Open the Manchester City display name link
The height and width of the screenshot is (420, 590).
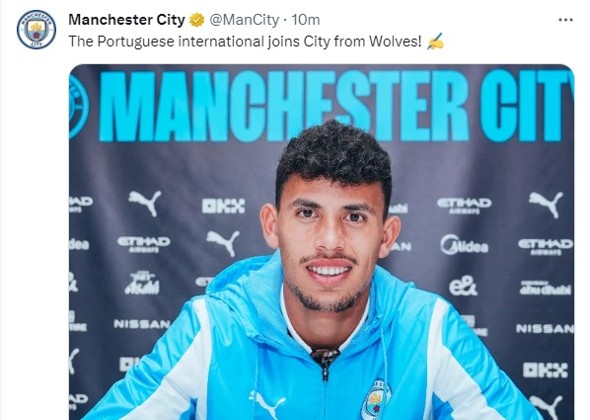point(127,20)
